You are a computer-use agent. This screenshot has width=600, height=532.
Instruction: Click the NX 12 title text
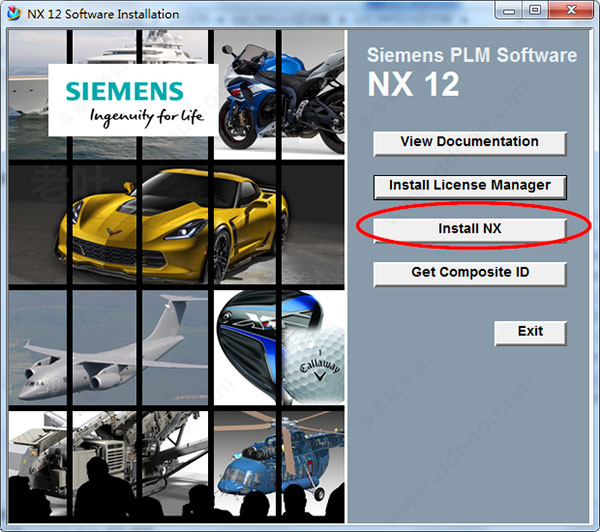coord(413,84)
